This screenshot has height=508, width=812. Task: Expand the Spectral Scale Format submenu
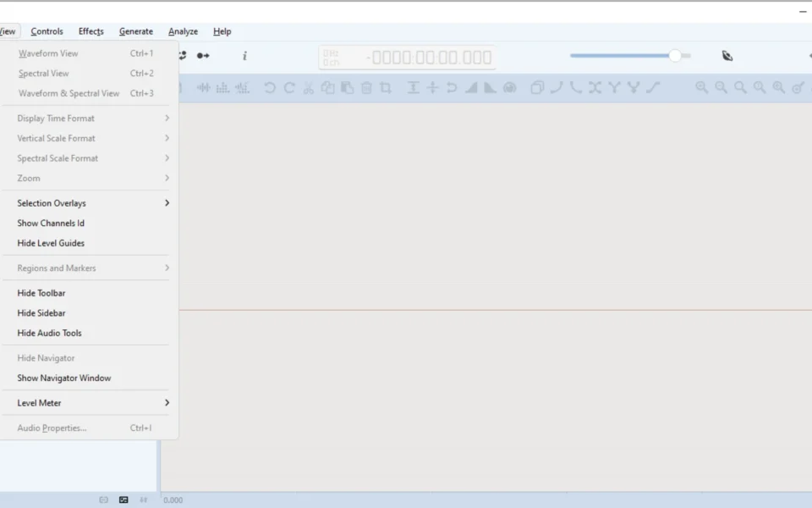pyautogui.click(x=86, y=158)
